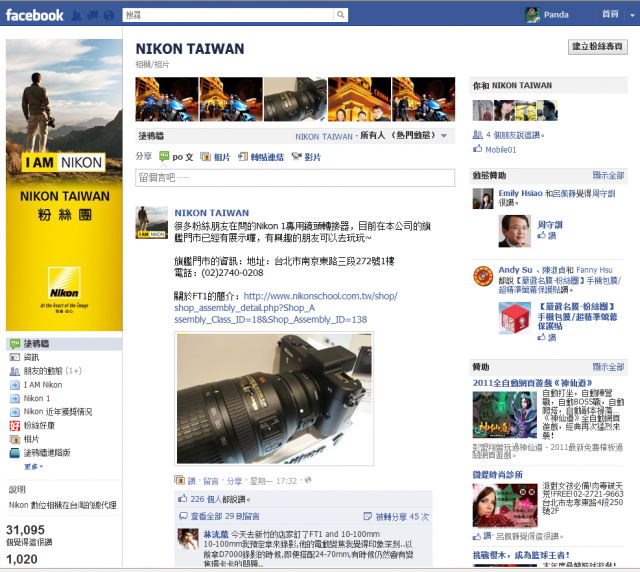The image size is (640, 572).
Task: Click the post's NIKON TAIWAN avatar
Action: (x=151, y=222)
